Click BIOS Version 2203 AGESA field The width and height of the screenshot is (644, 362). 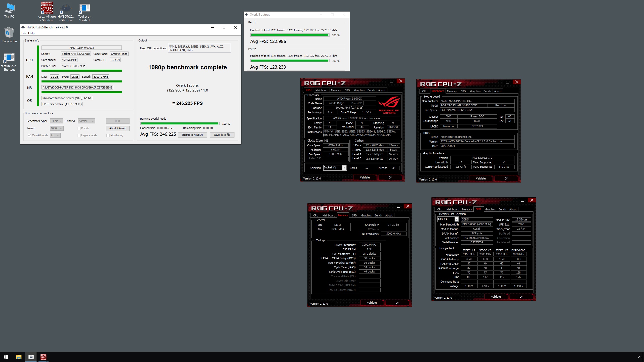[477, 141]
